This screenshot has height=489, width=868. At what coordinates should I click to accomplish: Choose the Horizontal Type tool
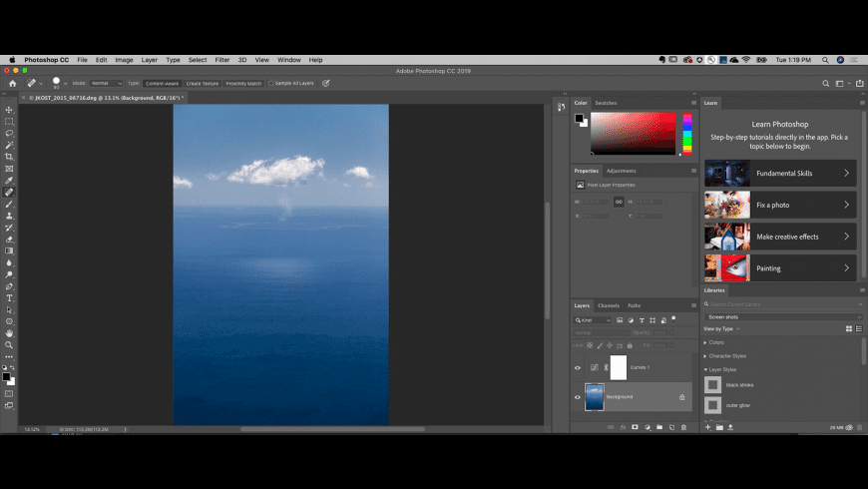tap(10, 297)
